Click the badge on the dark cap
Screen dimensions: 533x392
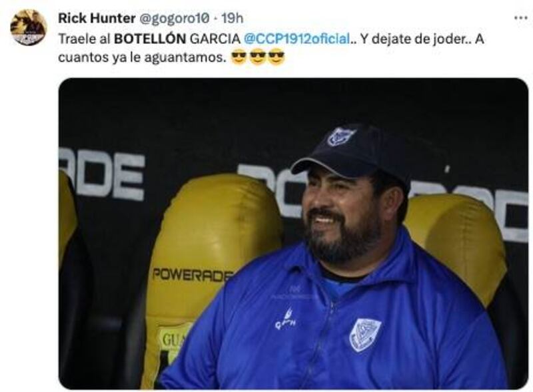pyautogui.click(x=341, y=136)
